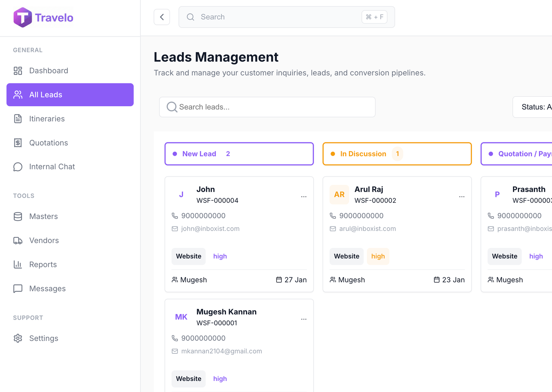Viewport: 552px width, 392px height.
Task: Open john@inboxist.com email link
Action: pos(210,229)
